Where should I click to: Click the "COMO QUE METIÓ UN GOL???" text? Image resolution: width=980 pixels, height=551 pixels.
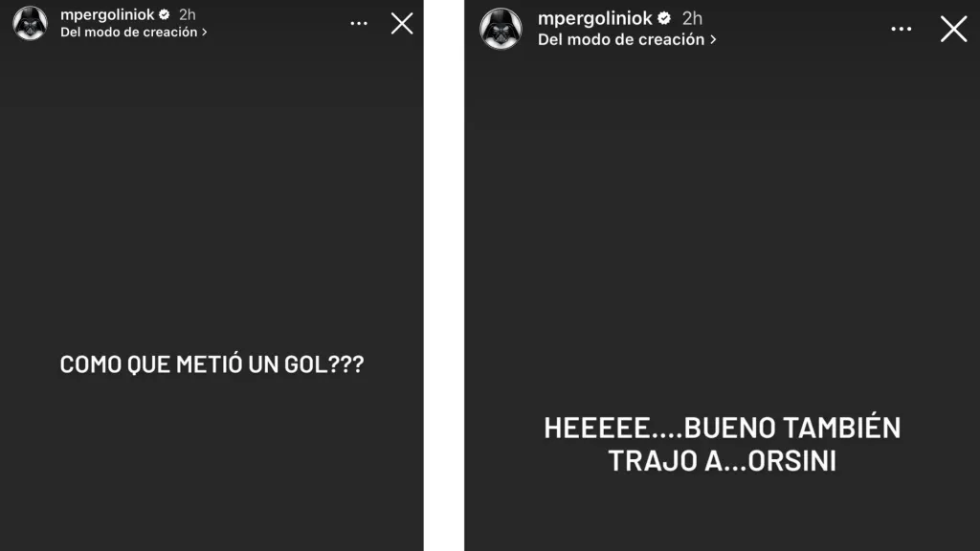coord(212,364)
